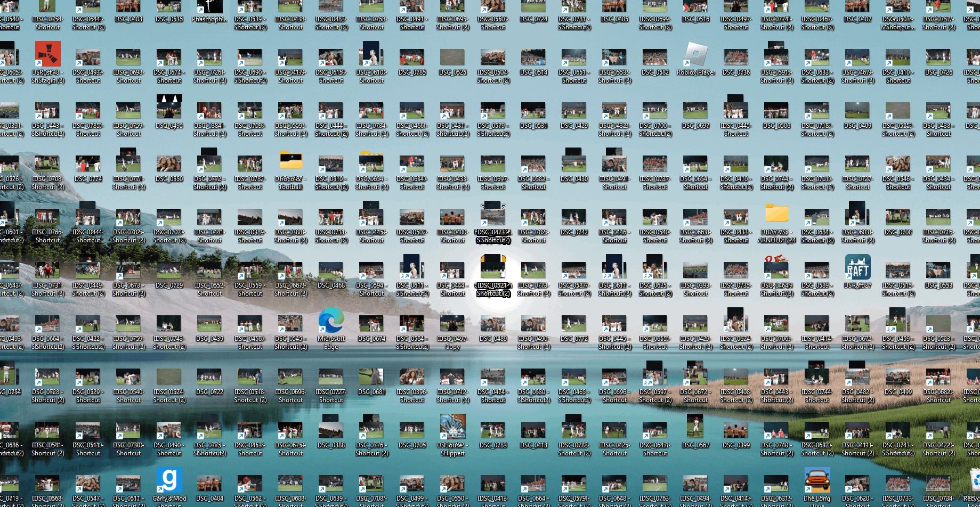
Task: Click the DSC_0708 image file
Action: (x=898, y=217)
